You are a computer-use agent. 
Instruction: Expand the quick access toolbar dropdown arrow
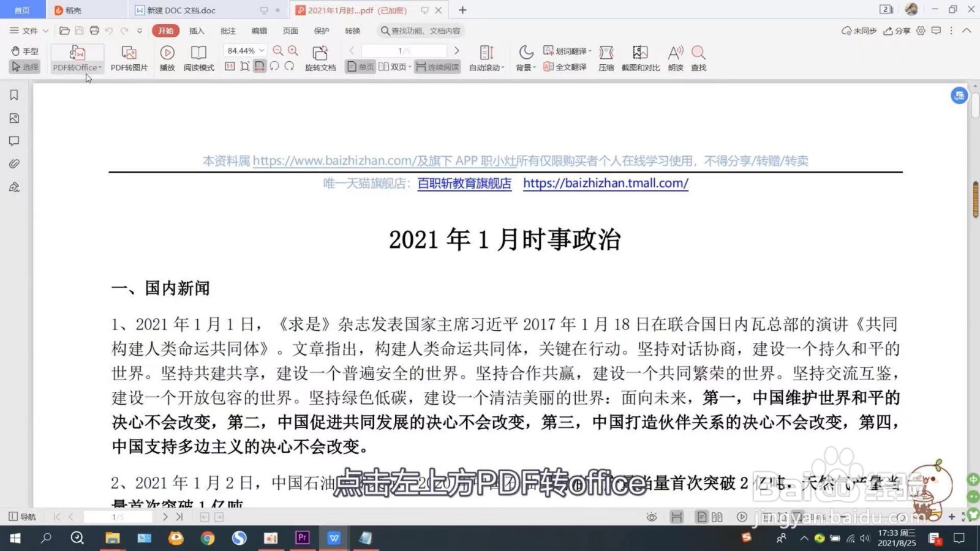click(x=140, y=31)
